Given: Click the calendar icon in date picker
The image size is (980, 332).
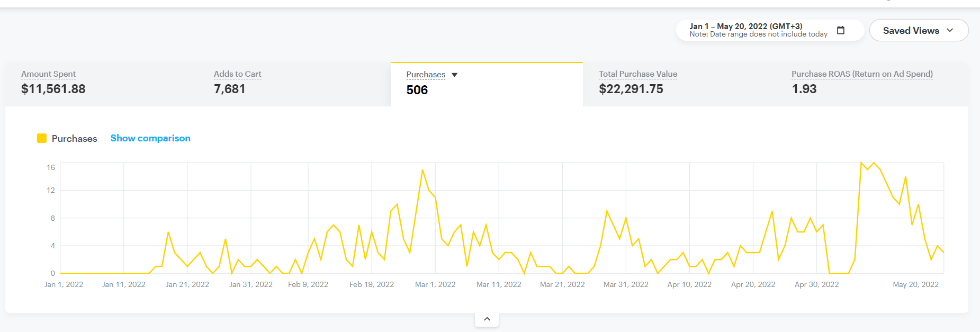Looking at the screenshot, I should coord(840,30).
